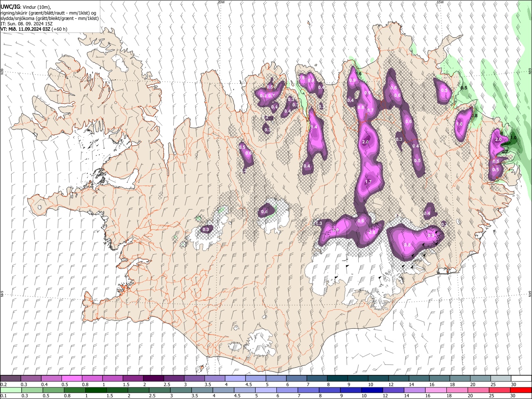Select the bright red swatch after lower 30
This screenshot has height=399, width=532.
pyautogui.click(x=521, y=390)
